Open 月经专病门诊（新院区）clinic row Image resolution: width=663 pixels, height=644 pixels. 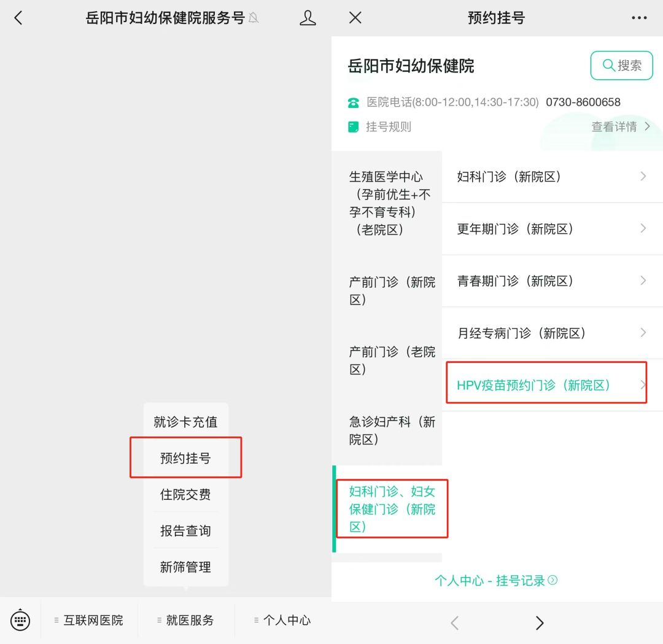point(552,333)
